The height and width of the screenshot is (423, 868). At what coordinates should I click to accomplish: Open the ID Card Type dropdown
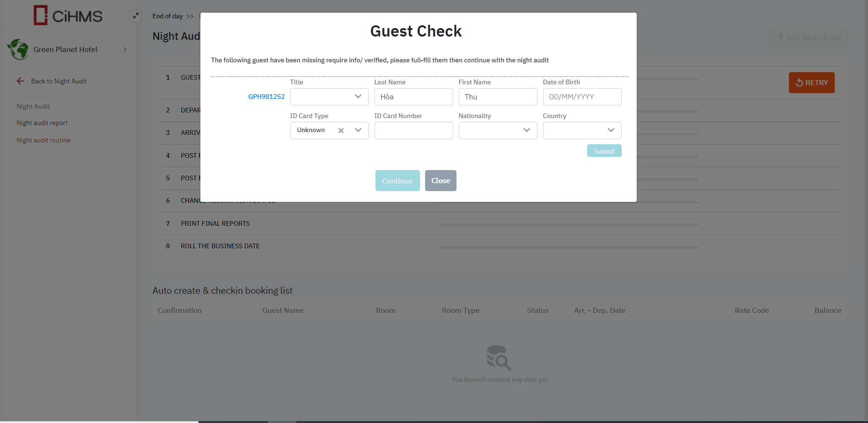[x=358, y=130]
